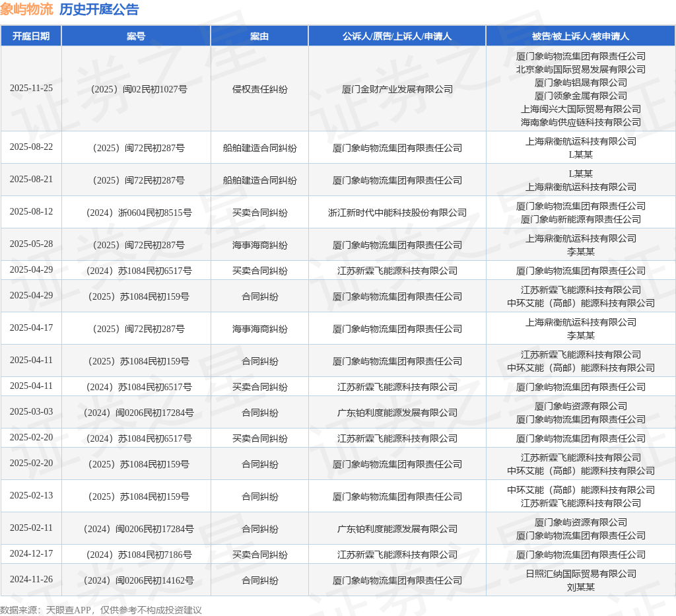
Task: Click 江苏新霖飞能源科技有限公司 in the 2024-12-17 row
Action: point(397,555)
